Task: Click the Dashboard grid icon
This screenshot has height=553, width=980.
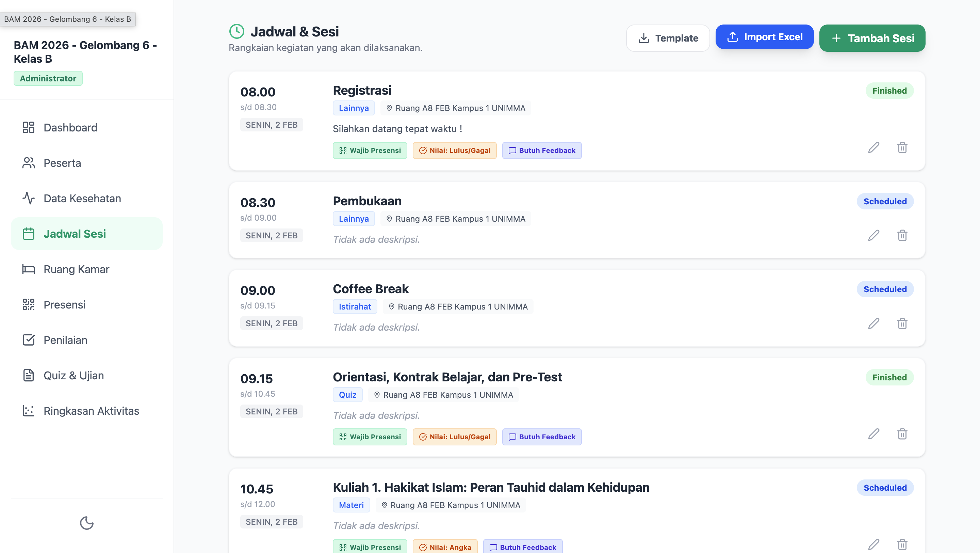Action: [x=29, y=127]
